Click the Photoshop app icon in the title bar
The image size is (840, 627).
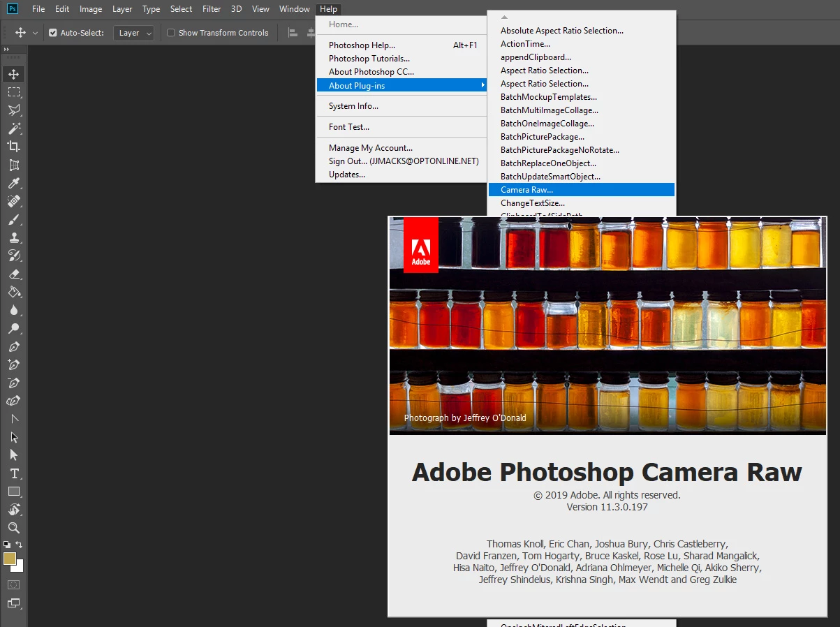(x=13, y=9)
